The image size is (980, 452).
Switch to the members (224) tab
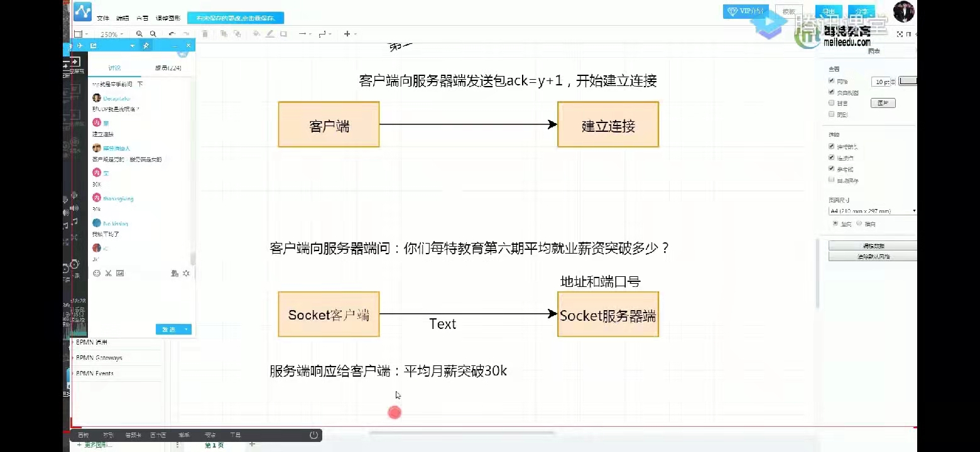tap(168, 68)
